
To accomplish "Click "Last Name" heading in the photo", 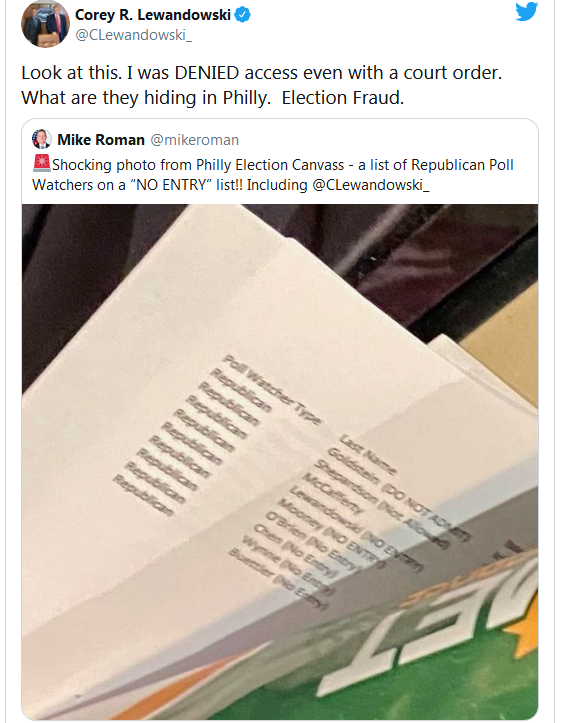I will [x=368, y=454].
